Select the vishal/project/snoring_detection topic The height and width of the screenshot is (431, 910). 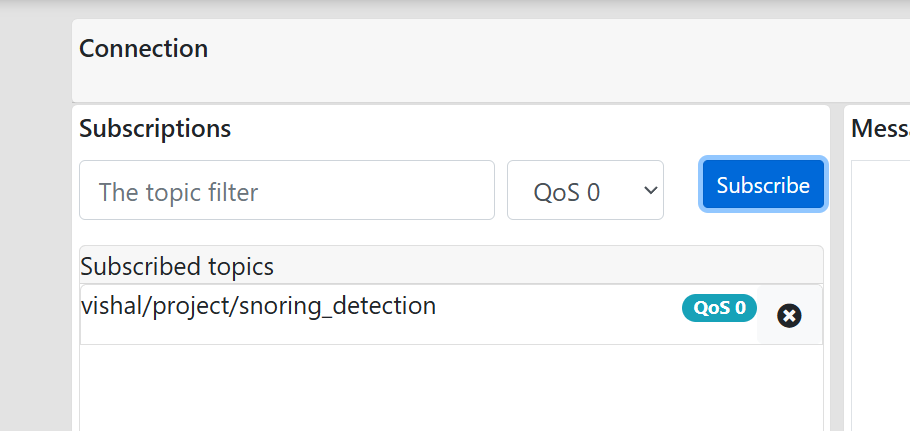258,306
